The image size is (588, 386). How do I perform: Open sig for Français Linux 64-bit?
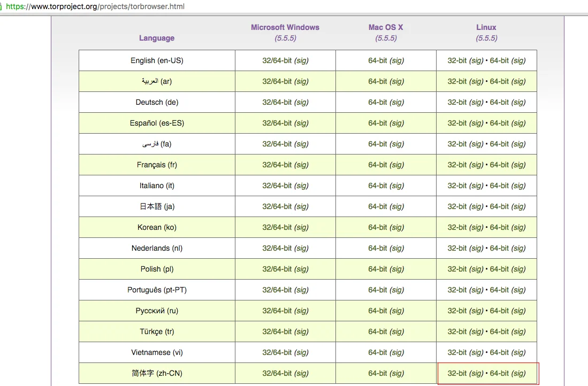pos(518,165)
